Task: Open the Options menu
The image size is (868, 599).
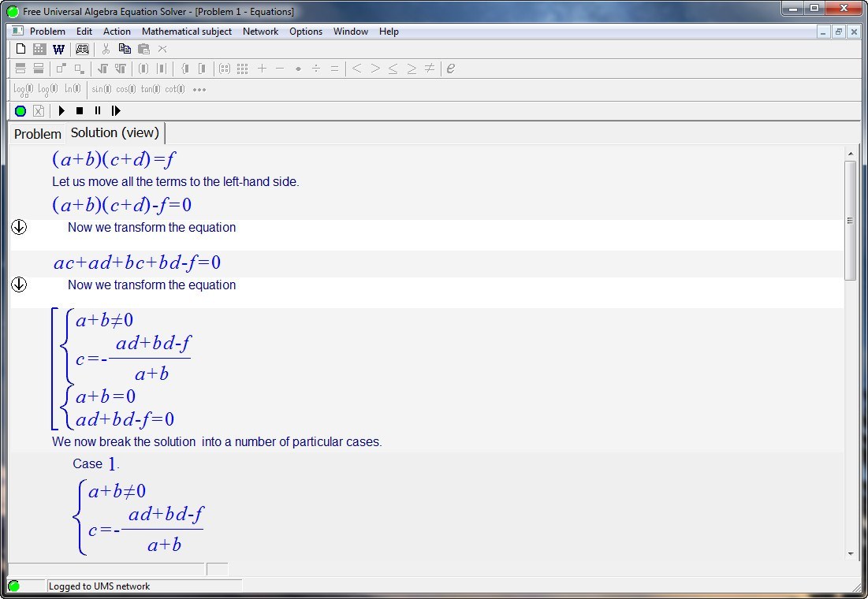Action: [x=306, y=32]
